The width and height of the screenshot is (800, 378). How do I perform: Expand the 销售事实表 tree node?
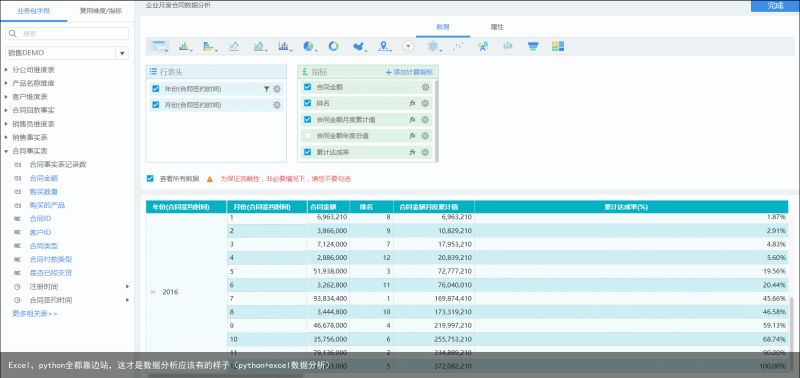click(6, 137)
